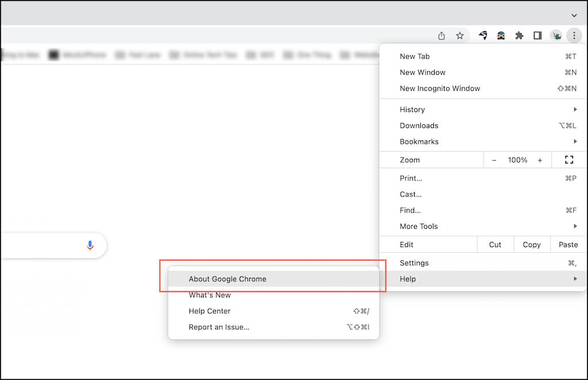Image resolution: width=588 pixels, height=380 pixels.
Task: Open Settings from the menu
Action: tap(482, 263)
